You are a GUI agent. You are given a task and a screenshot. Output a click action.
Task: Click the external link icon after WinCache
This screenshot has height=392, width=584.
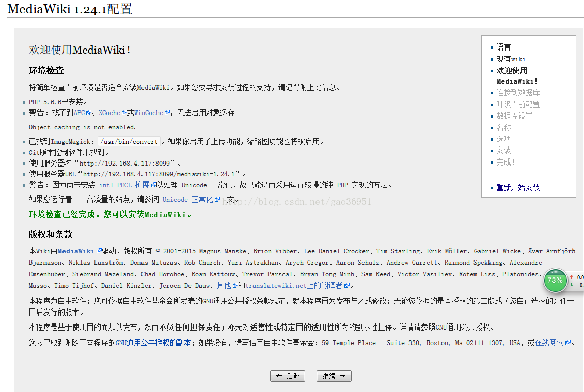coord(167,112)
